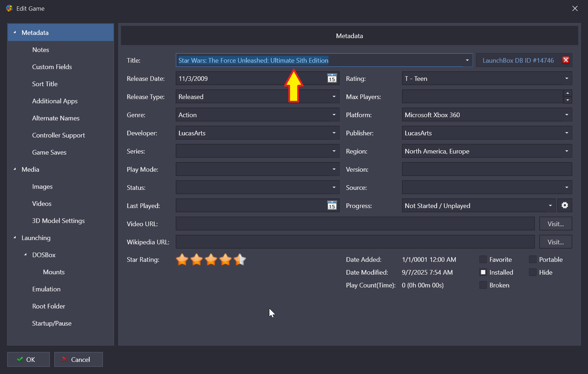Viewport: 588px width, 374px height.
Task: Uncheck the Installed checkbox
Action: click(x=483, y=272)
